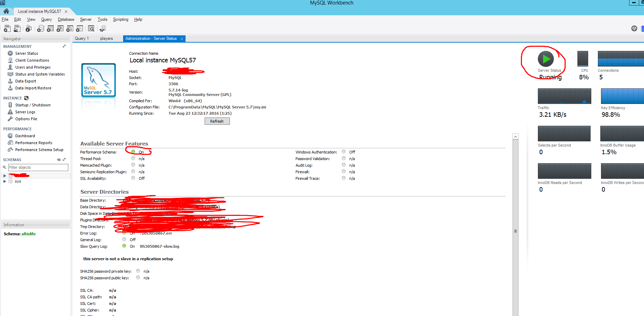The height and width of the screenshot is (316, 644).
Task: Maximize the SCHEMAS section panel
Action: point(64,160)
